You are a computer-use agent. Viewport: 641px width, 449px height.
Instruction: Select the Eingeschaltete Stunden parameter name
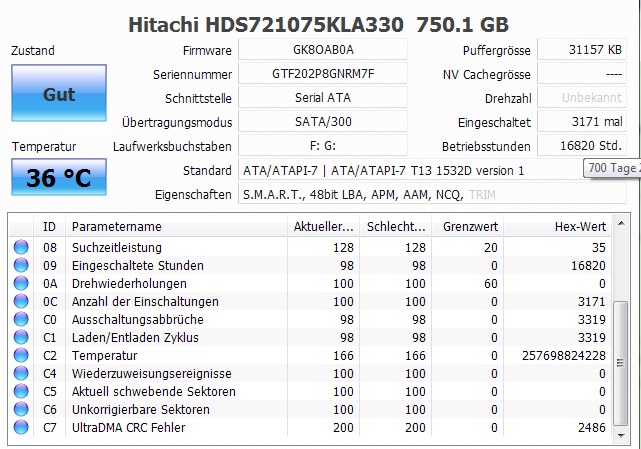pyautogui.click(x=138, y=265)
